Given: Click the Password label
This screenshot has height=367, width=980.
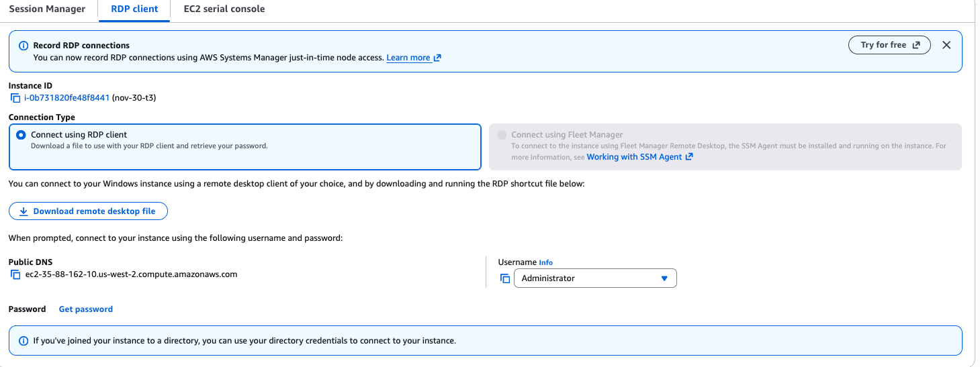Looking at the screenshot, I should (27, 309).
